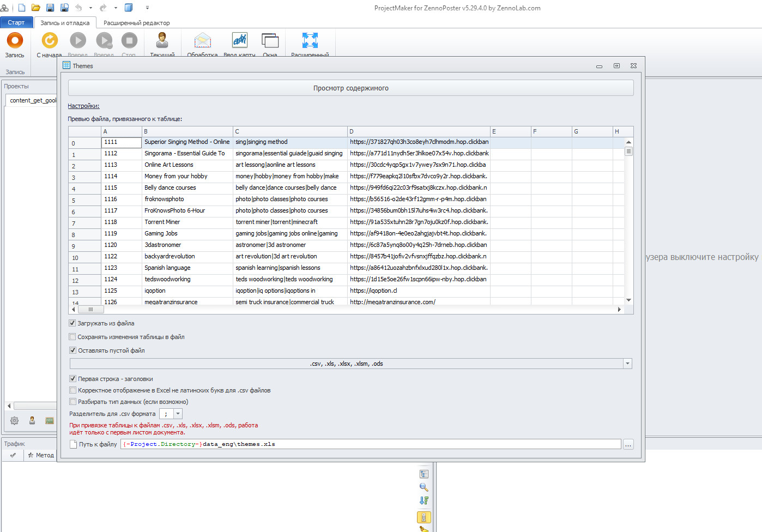Click the 'Просмотр содержимого' button
762x532 pixels.
[x=350, y=88]
